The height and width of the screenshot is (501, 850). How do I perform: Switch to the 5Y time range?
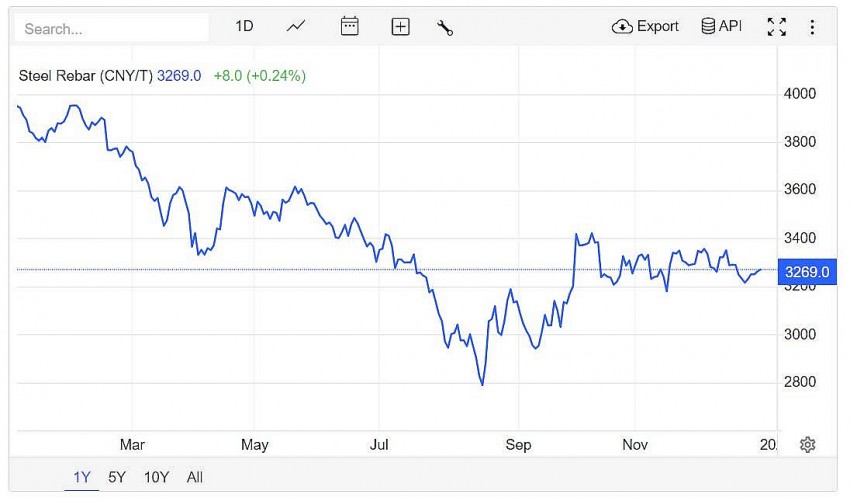pyautogui.click(x=117, y=477)
